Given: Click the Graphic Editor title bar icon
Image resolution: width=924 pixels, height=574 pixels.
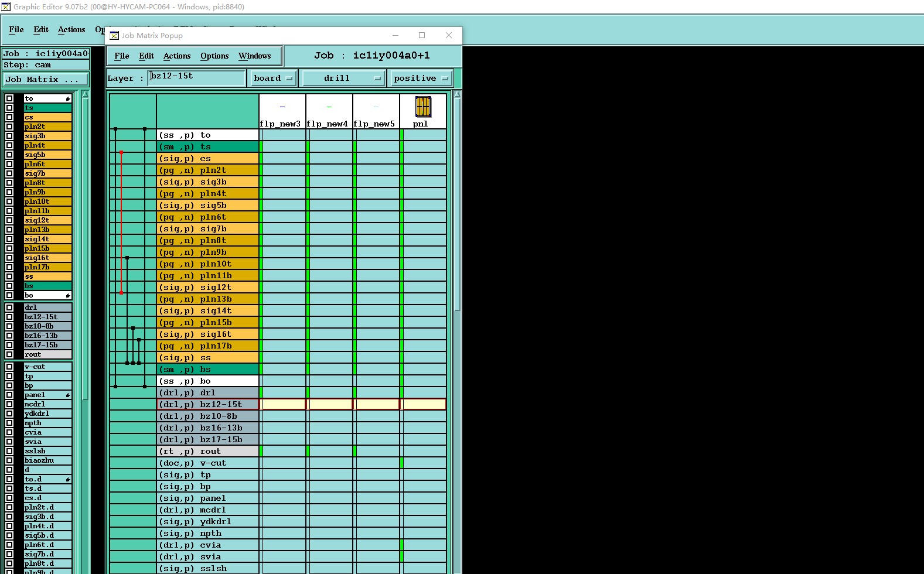Looking at the screenshot, I should click(6, 6).
